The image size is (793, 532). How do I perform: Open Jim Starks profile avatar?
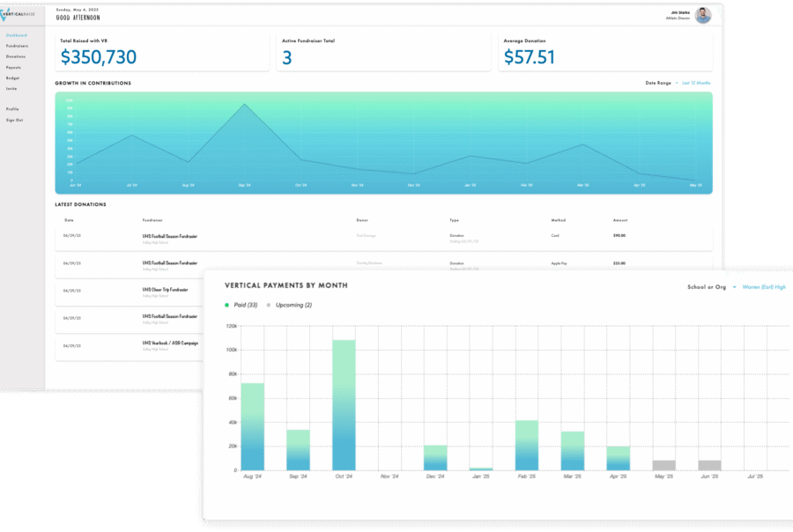tap(702, 15)
